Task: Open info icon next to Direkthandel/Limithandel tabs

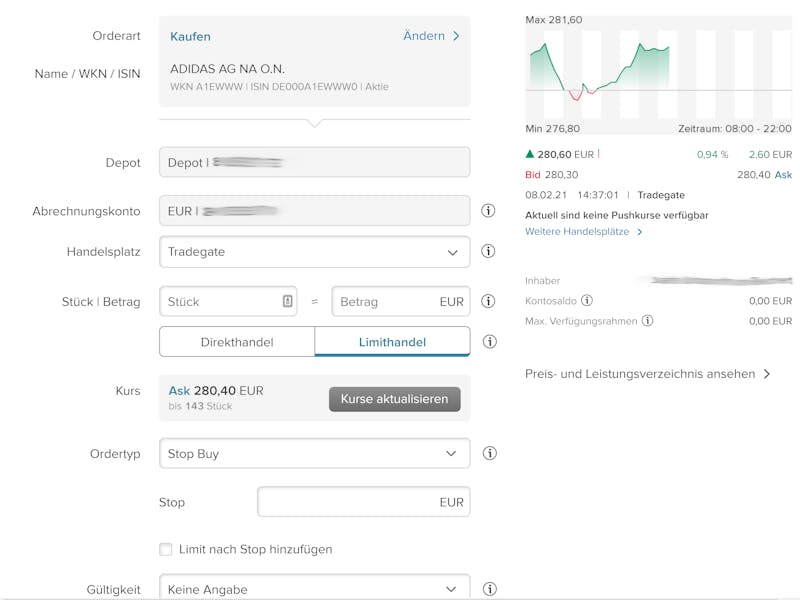Action: 489,341
